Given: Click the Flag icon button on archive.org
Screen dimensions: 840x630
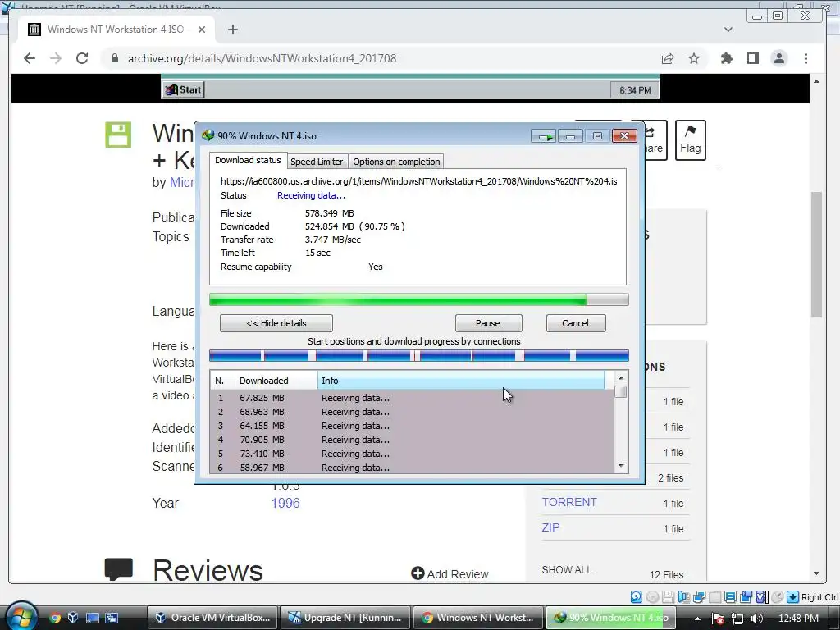Looking at the screenshot, I should [690, 140].
